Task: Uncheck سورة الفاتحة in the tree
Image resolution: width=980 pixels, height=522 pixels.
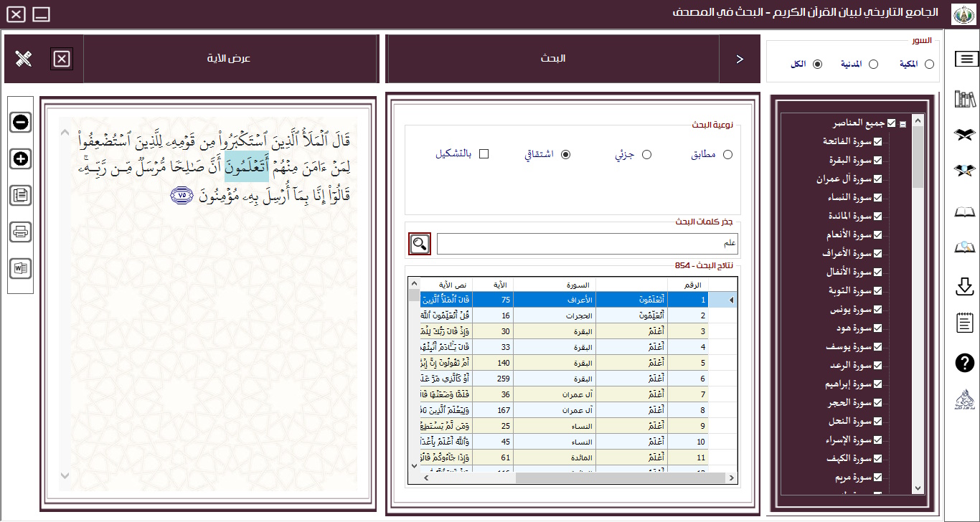Action: pos(877,142)
